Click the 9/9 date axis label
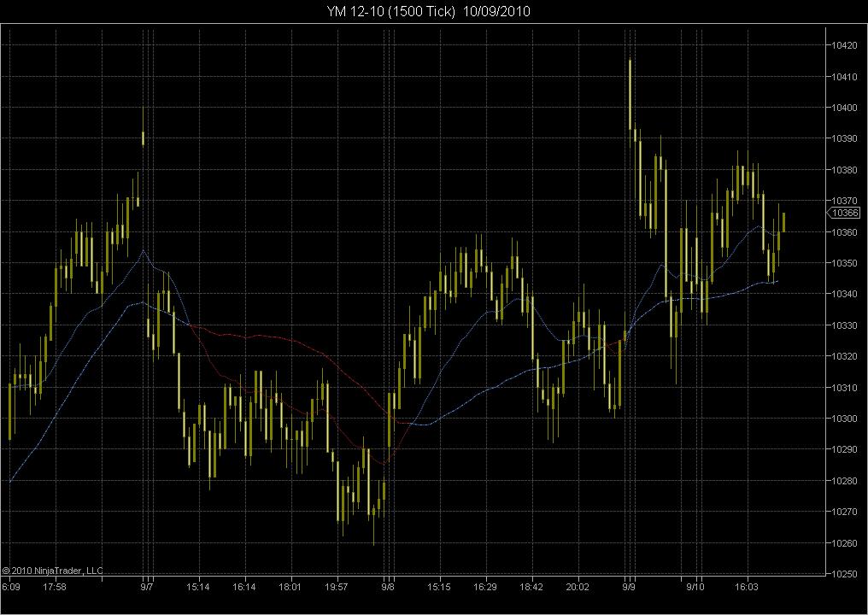 tap(629, 587)
